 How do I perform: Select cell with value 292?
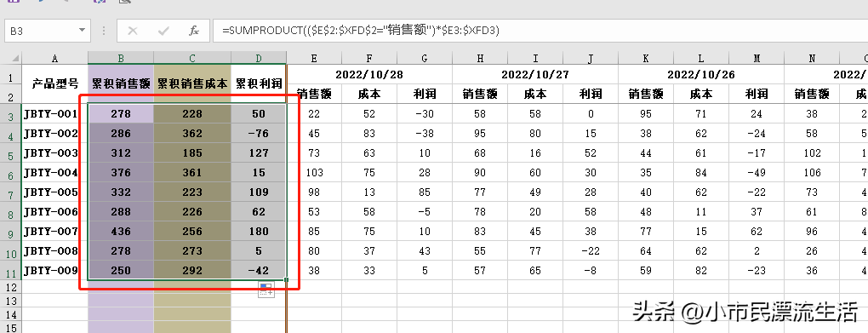[192, 271]
